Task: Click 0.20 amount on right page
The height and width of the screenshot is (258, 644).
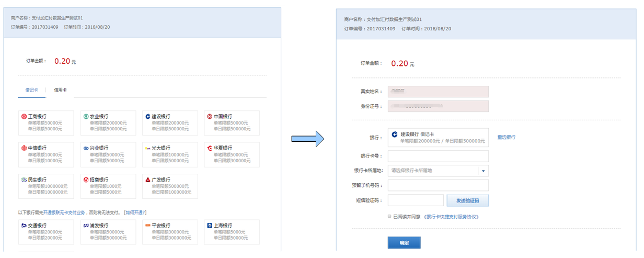Action: point(399,63)
